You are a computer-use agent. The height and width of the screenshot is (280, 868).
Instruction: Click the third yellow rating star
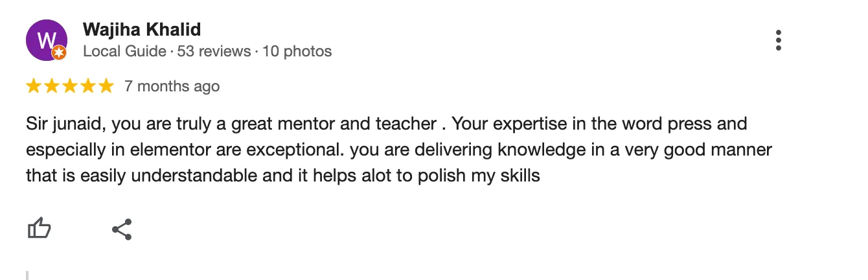(x=70, y=86)
